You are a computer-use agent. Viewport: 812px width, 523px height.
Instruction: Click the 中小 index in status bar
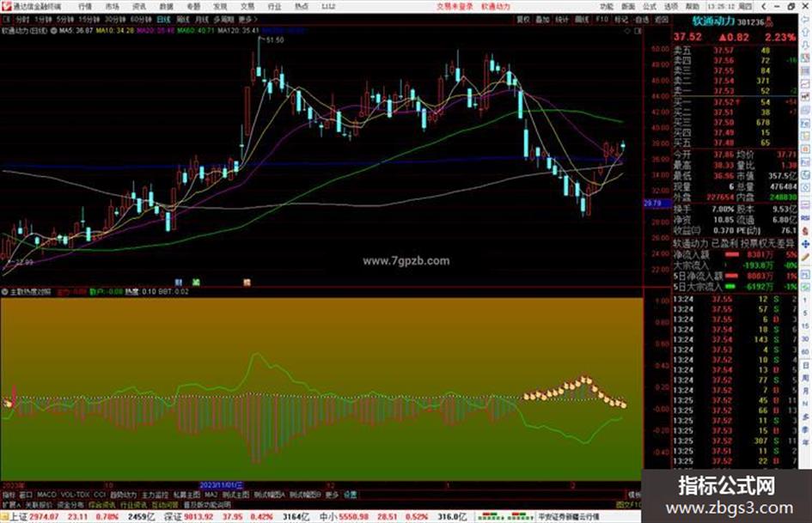pyautogui.click(x=328, y=517)
